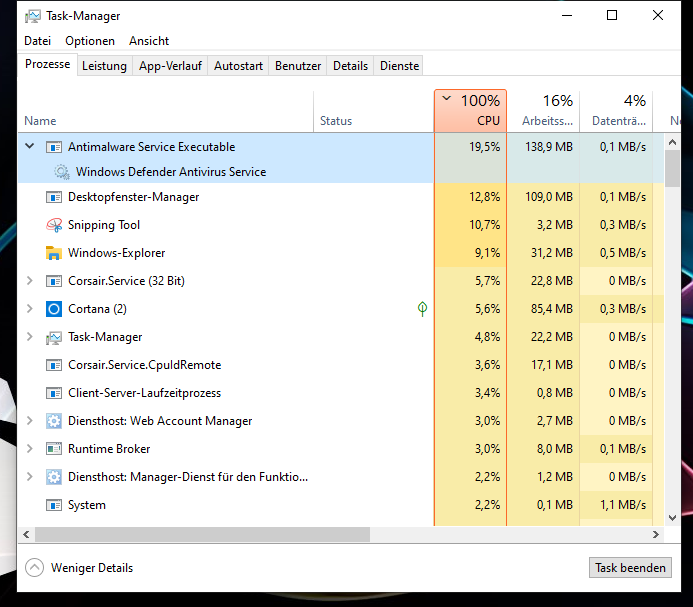Expand Diensthost: Manager-Dienst für den Funktio...
Screen dimensions: 693x607
click(x=30, y=477)
